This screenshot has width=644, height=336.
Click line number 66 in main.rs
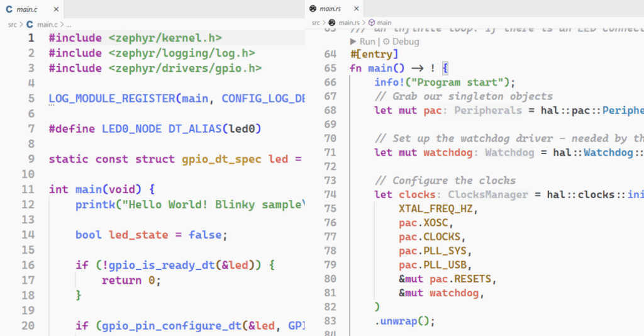point(330,82)
